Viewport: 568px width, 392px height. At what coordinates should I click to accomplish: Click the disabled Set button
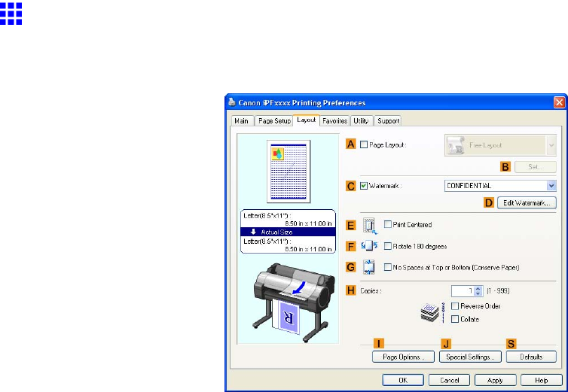[x=536, y=167]
